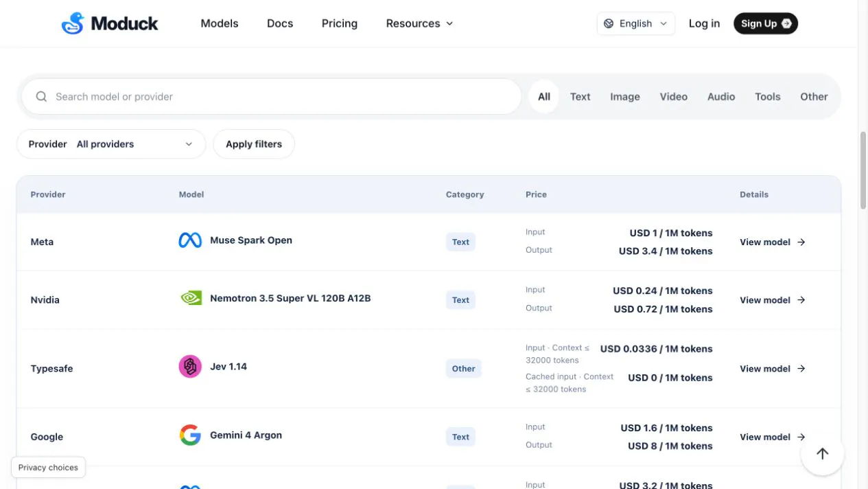Select the Audio category tab
This screenshot has height=489, width=868.
click(721, 97)
